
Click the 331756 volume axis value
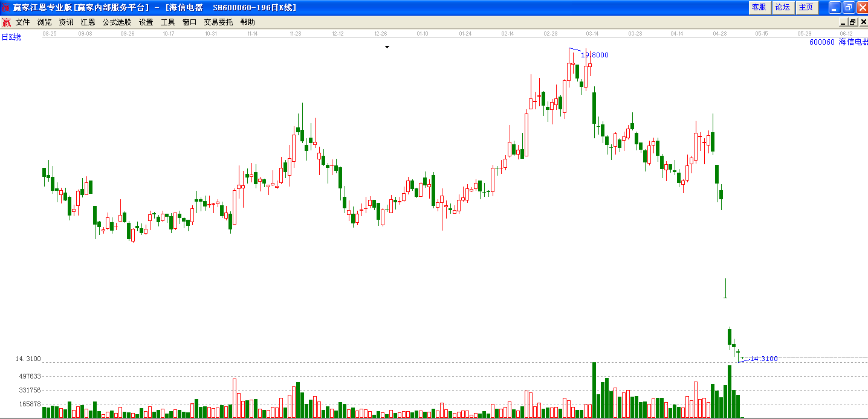coord(30,391)
